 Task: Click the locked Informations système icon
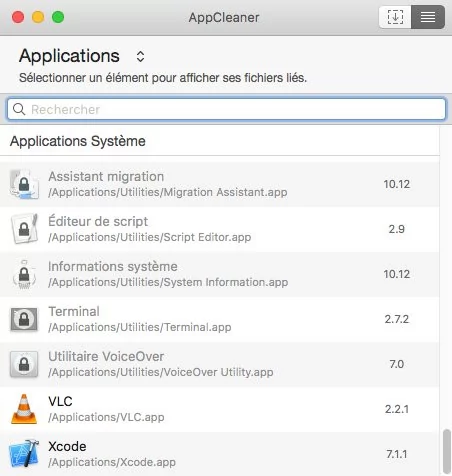(x=24, y=274)
